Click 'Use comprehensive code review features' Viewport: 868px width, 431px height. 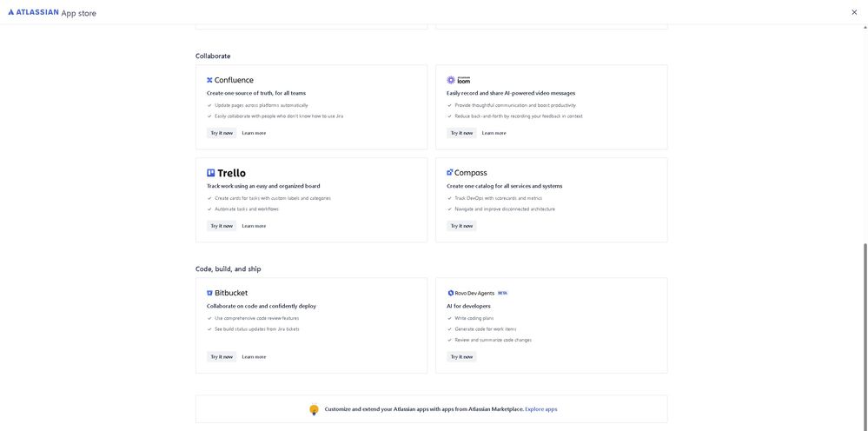coord(257,319)
